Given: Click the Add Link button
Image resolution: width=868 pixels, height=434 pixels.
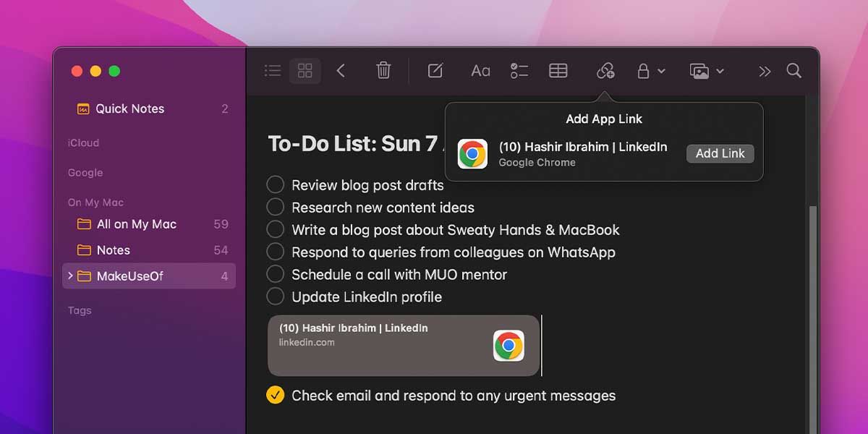Looking at the screenshot, I should point(720,153).
